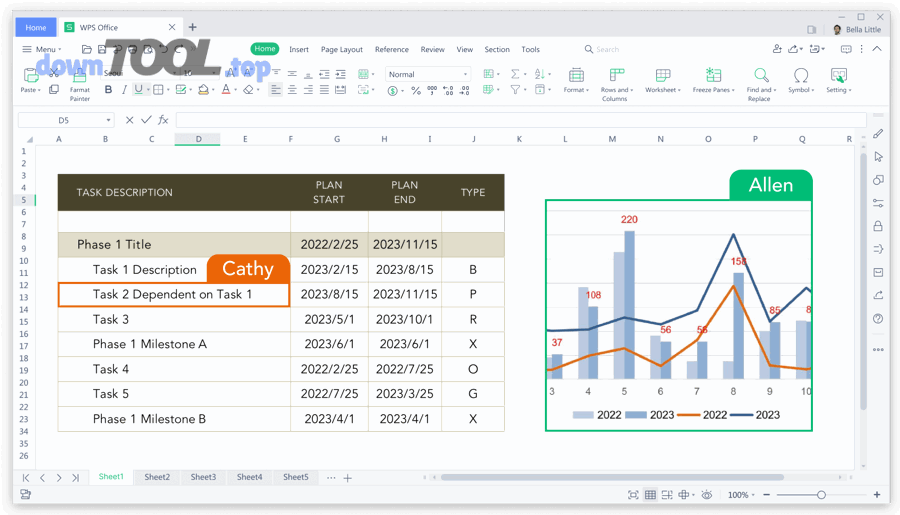The width and height of the screenshot is (900, 515).
Task: Open Freeze Panes options
Action: point(713,80)
